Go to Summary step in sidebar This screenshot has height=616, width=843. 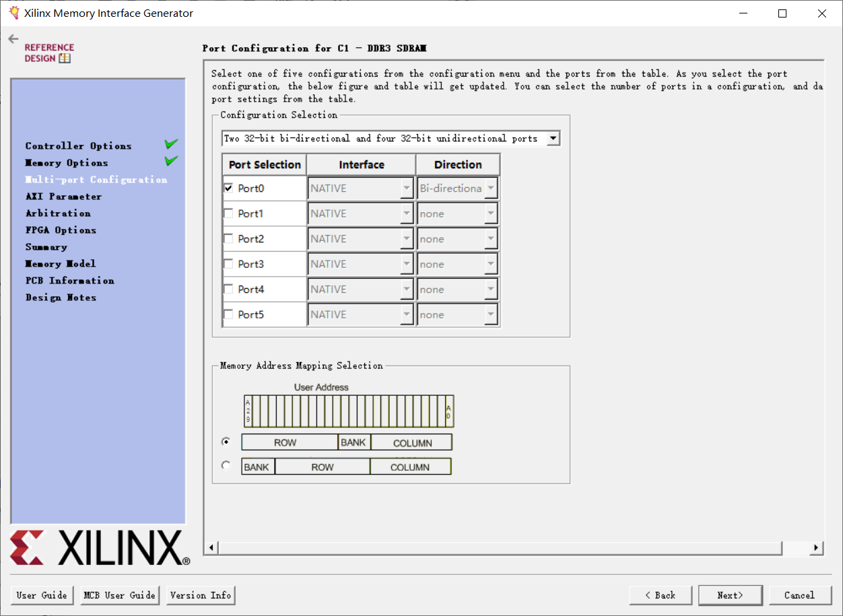(46, 247)
